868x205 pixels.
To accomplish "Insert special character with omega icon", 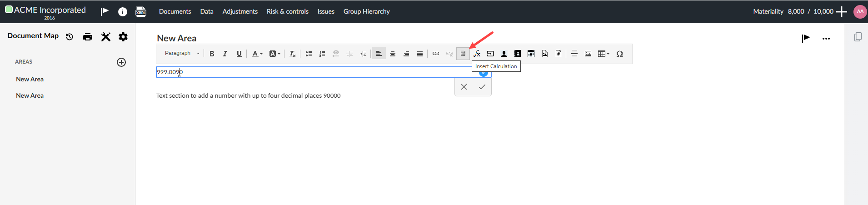I will coord(619,54).
